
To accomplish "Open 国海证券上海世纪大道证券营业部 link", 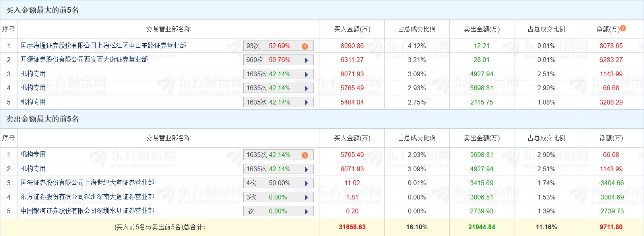I will [87, 183].
